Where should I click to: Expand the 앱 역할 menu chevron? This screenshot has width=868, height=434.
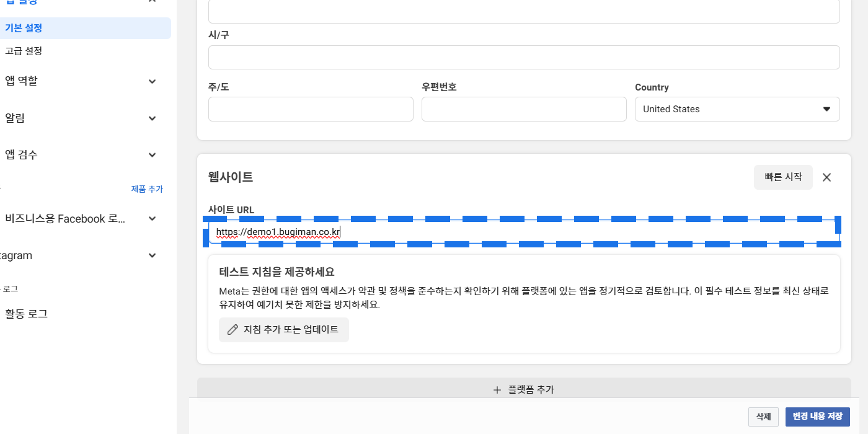tap(153, 81)
